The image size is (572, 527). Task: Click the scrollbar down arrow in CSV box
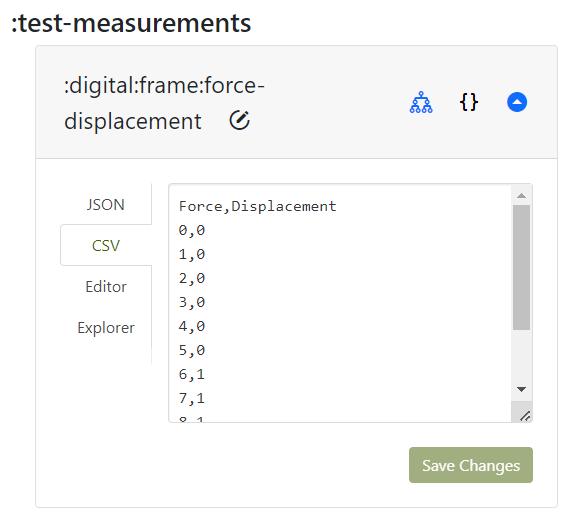521,390
